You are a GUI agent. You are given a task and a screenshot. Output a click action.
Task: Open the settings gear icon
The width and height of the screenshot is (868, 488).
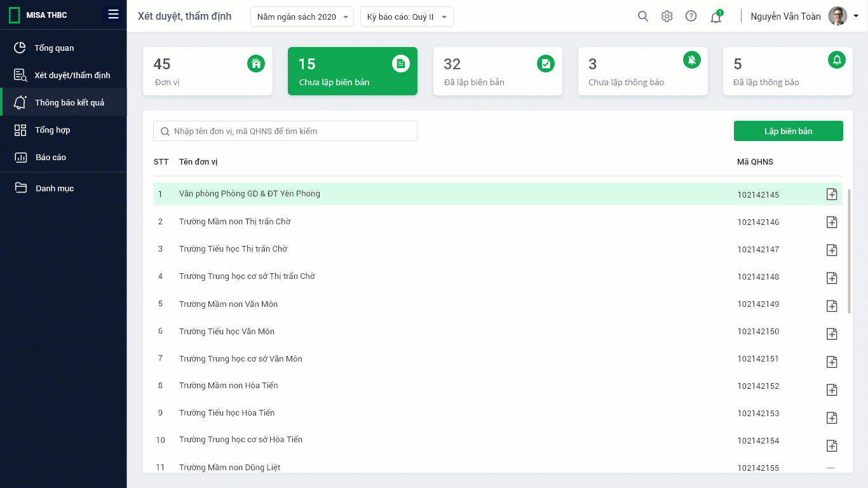click(667, 17)
